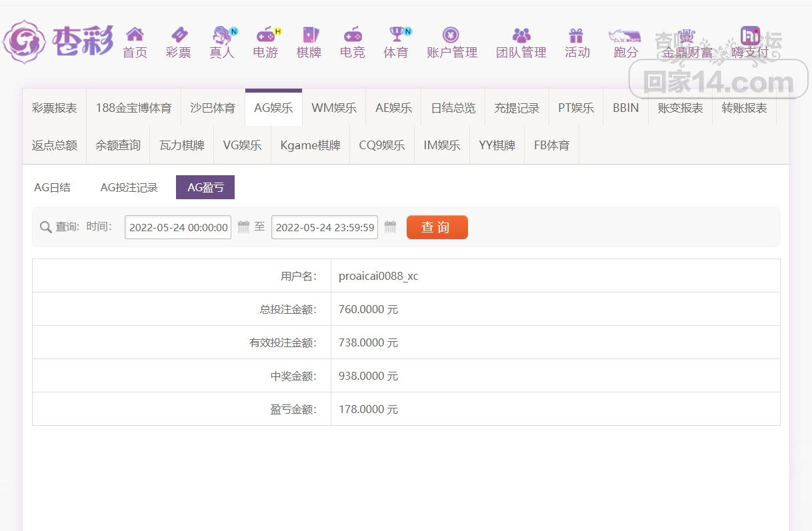Open the 彩票 lottery ticket icon

[179, 35]
